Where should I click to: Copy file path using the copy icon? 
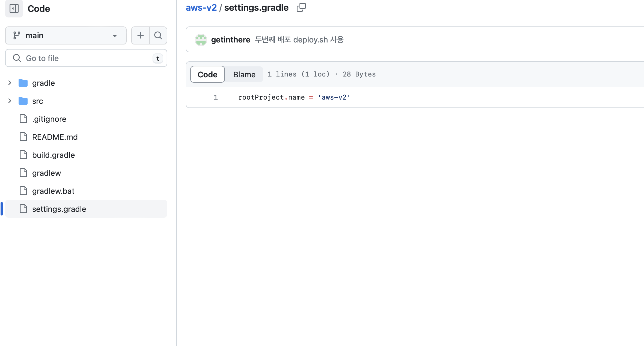pos(301,7)
